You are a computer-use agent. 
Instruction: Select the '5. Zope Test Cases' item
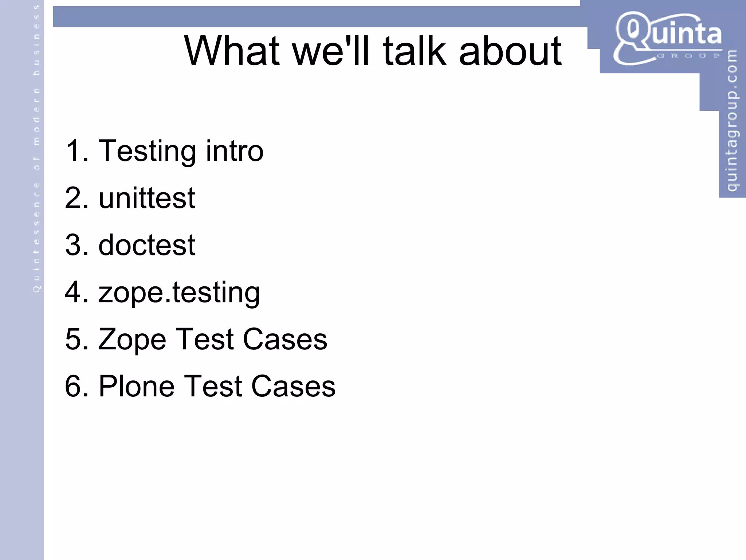pyautogui.click(x=196, y=339)
